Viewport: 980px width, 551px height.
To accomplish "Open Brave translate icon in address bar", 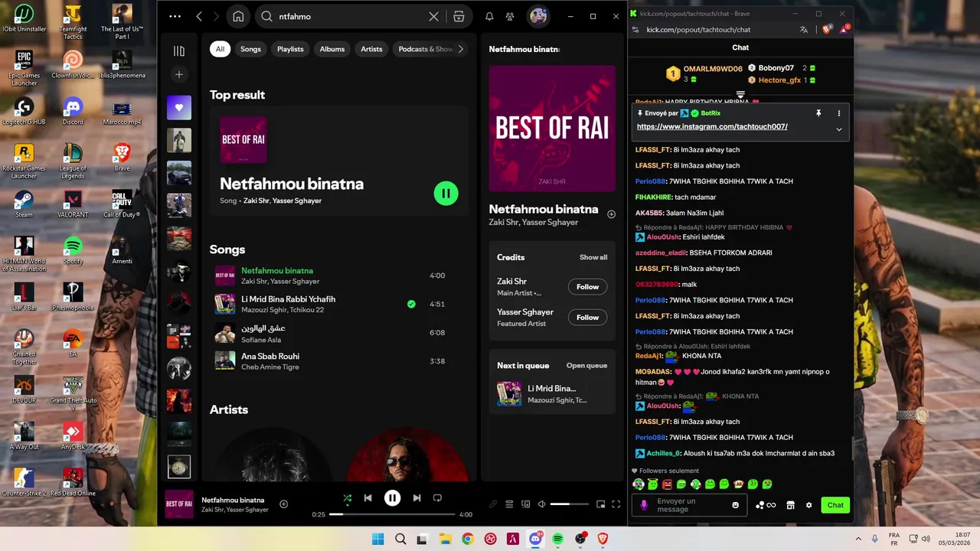I will coord(804,30).
